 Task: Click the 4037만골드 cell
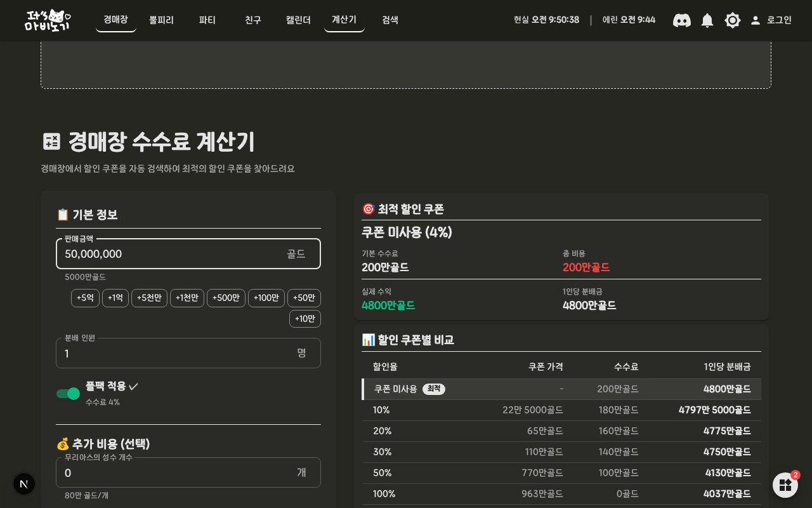click(727, 494)
